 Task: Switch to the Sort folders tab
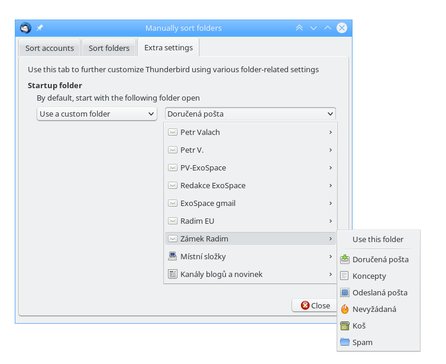coord(109,48)
